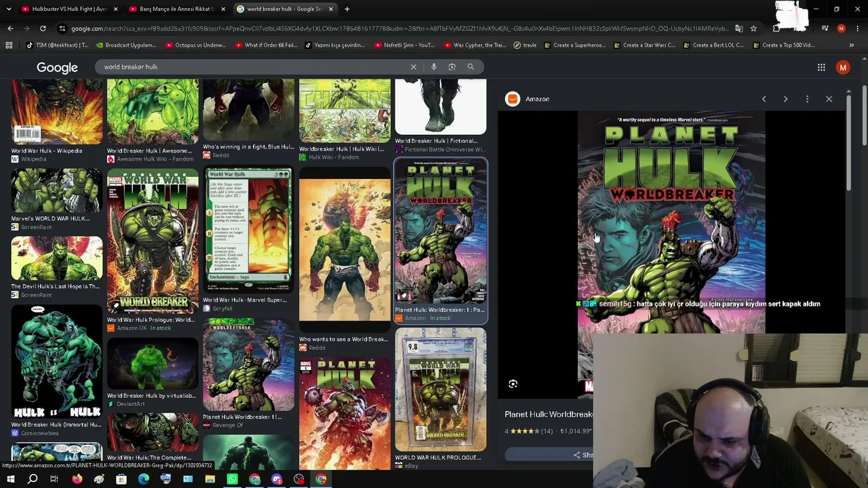Image resolution: width=868 pixels, height=488 pixels.
Task: Open Microsoft Store from the taskbar
Action: click(x=121, y=479)
